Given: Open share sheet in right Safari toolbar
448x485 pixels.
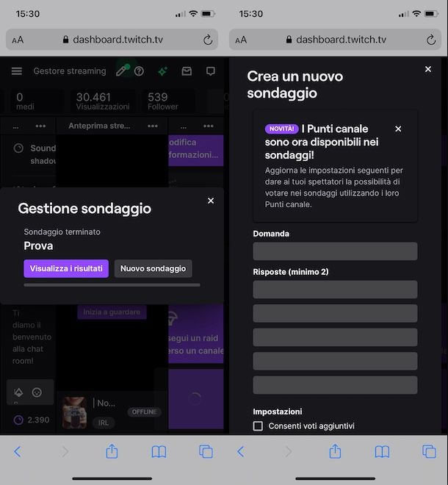Looking at the screenshot, I should [335, 451].
